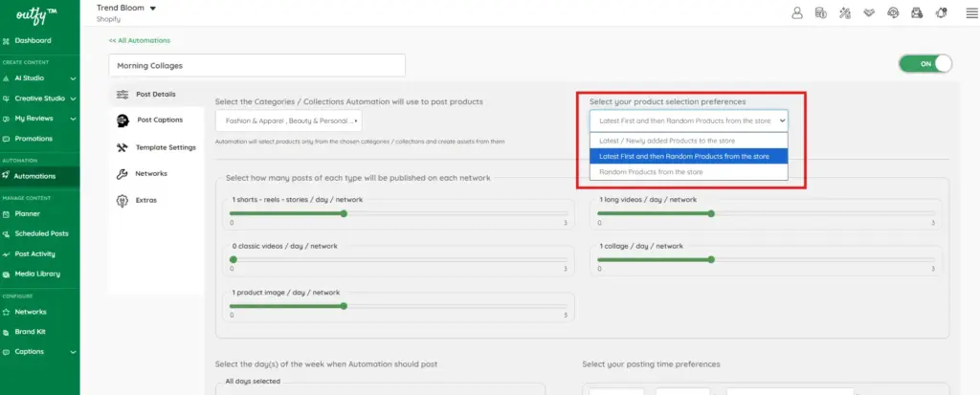Expand Creative Studio sidebar menu
This screenshot has width=980, height=395.
click(x=39, y=99)
